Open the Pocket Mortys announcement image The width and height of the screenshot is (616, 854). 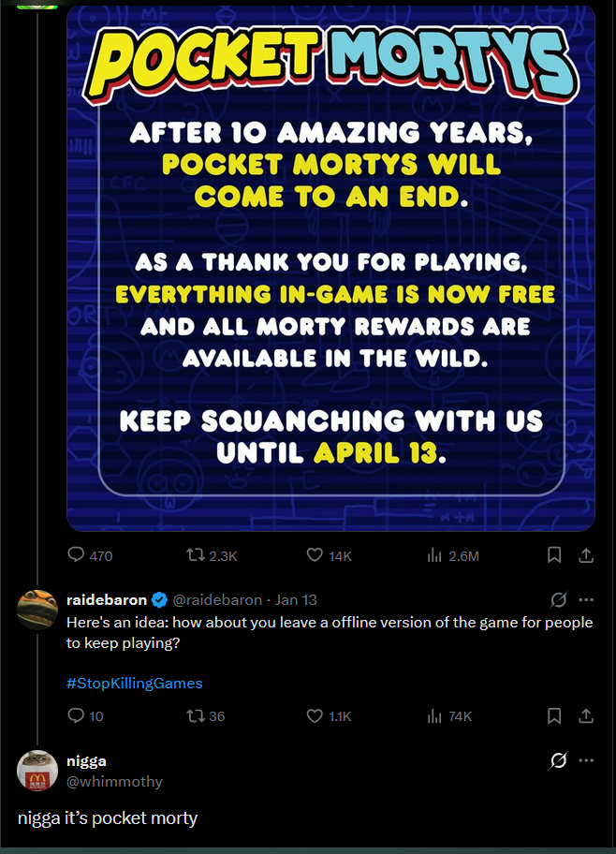[330, 268]
